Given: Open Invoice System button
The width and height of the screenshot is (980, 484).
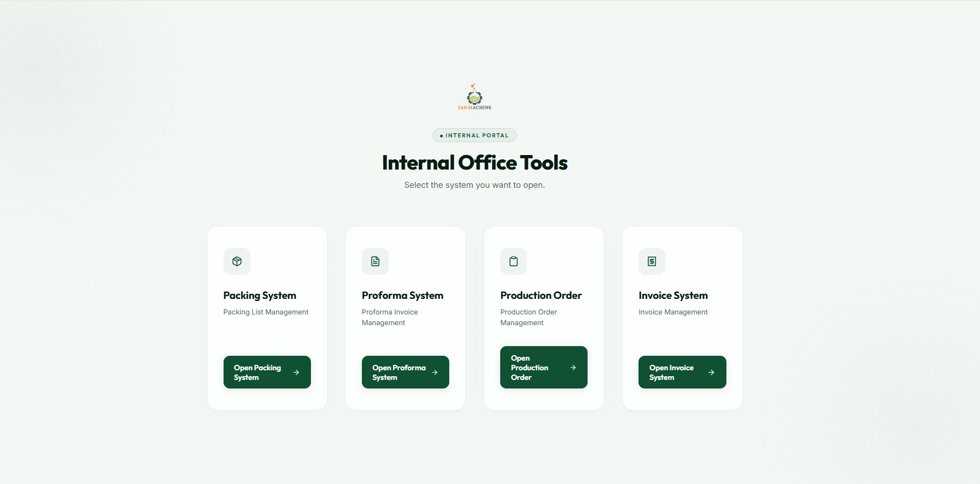Looking at the screenshot, I should [682, 372].
